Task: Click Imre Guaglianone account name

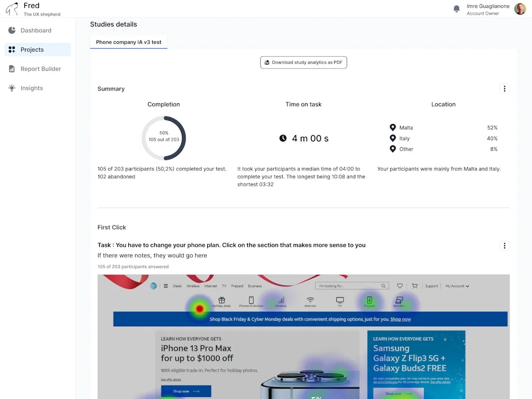Action: [x=488, y=6]
